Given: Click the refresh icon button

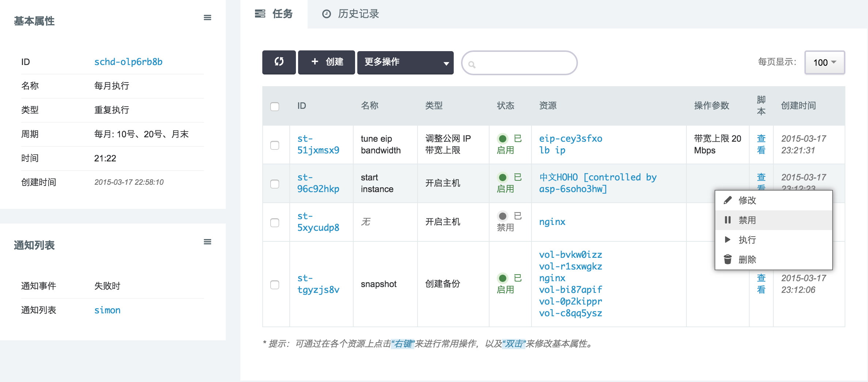Looking at the screenshot, I should coord(279,62).
